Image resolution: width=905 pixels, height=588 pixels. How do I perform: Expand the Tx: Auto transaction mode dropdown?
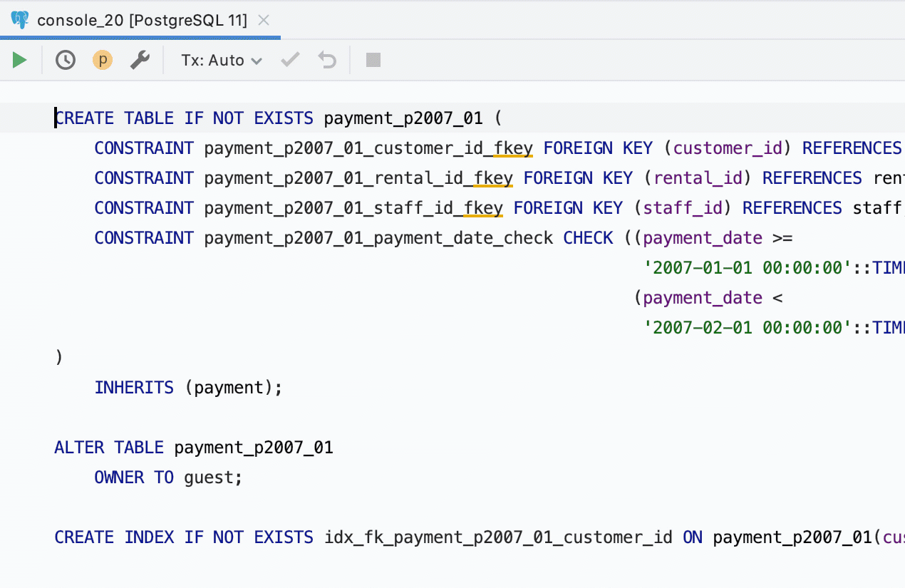221,61
